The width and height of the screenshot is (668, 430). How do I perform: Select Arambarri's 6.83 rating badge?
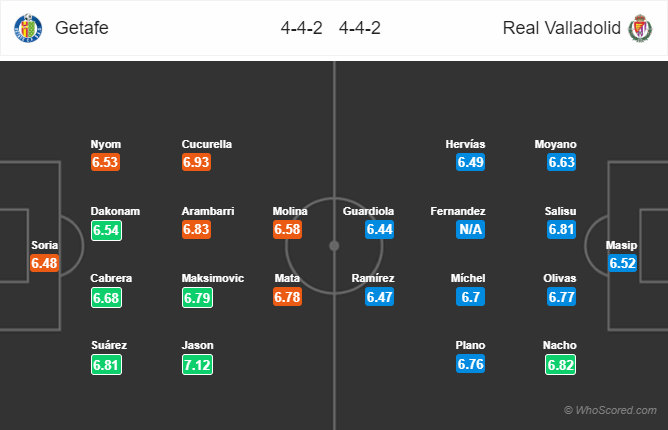(198, 230)
